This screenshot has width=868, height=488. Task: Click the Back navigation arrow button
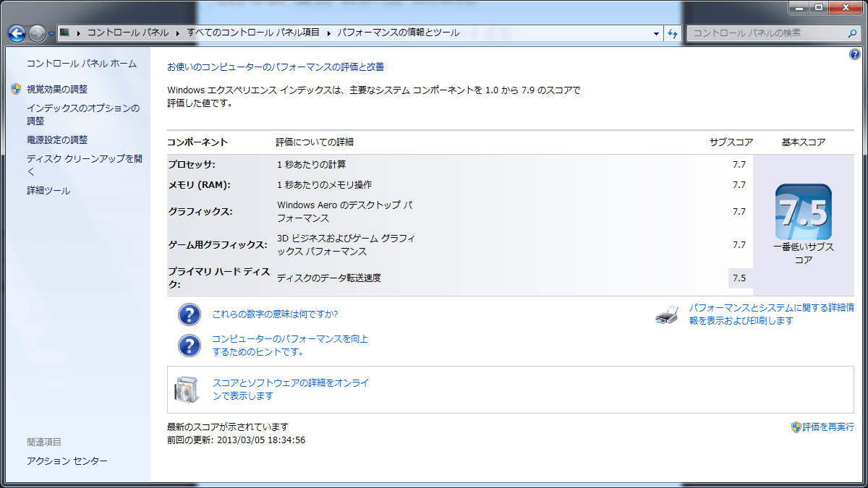coord(17,33)
